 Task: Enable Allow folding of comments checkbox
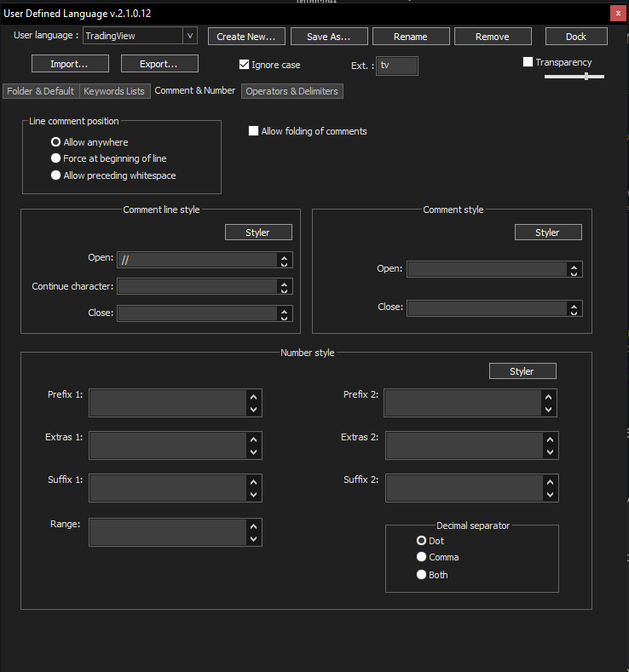(x=253, y=130)
